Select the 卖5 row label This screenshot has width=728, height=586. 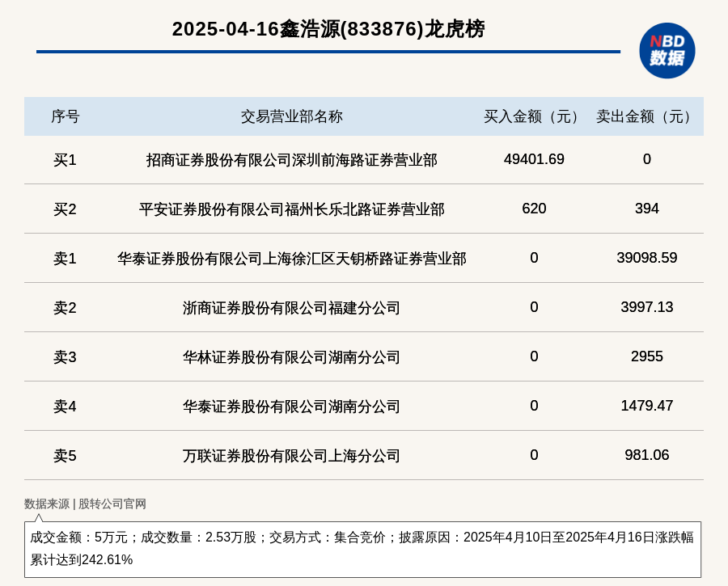[65, 456]
